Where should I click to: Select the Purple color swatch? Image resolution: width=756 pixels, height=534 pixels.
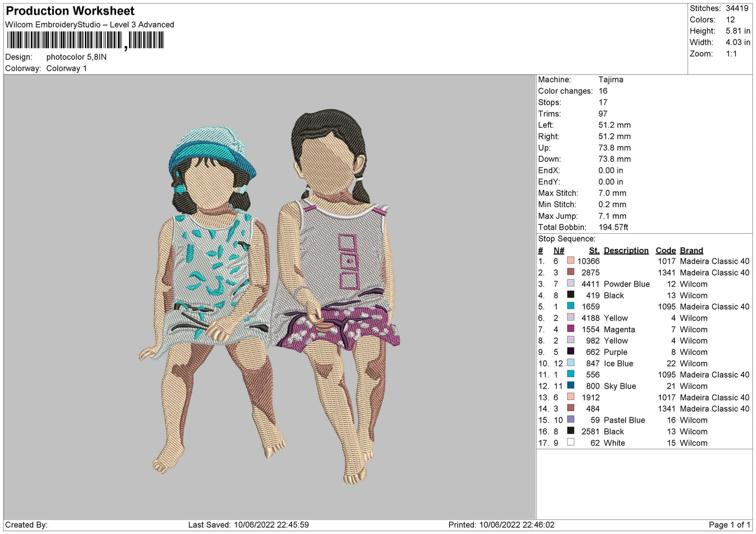tap(571, 351)
